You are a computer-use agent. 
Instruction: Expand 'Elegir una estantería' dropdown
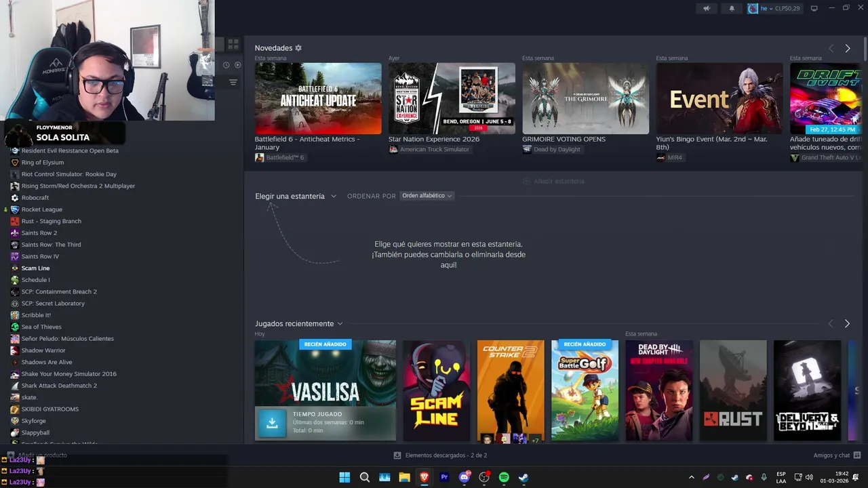[x=296, y=196]
